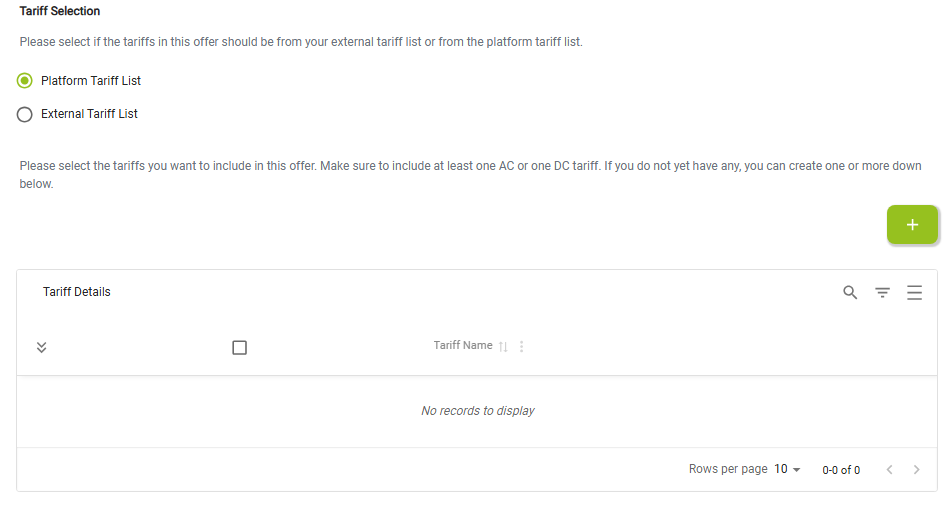Open Tariff Name column options (three dots)
The height and width of the screenshot is (513, 951).
click(x=522, y=347)
